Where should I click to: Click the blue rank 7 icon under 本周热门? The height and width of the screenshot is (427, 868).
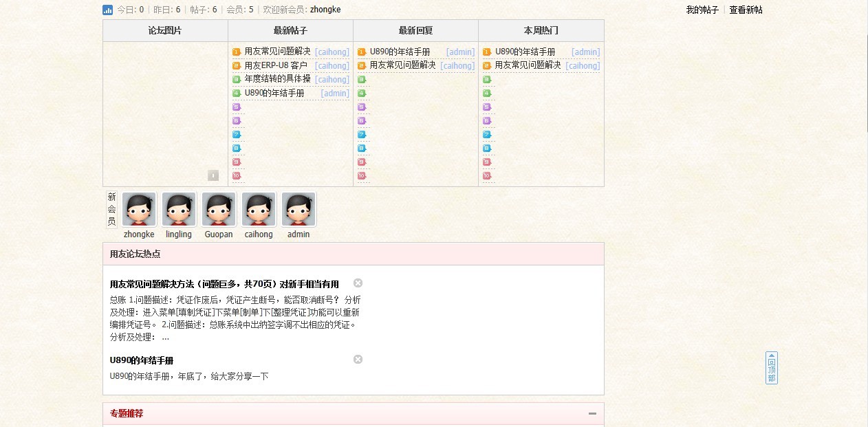tap(487, 134)
